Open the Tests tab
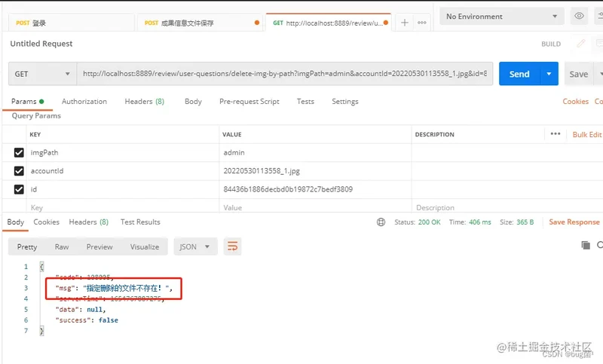Image resolution: width=603 pixels, height=364 pixels. tap(305, 102)
